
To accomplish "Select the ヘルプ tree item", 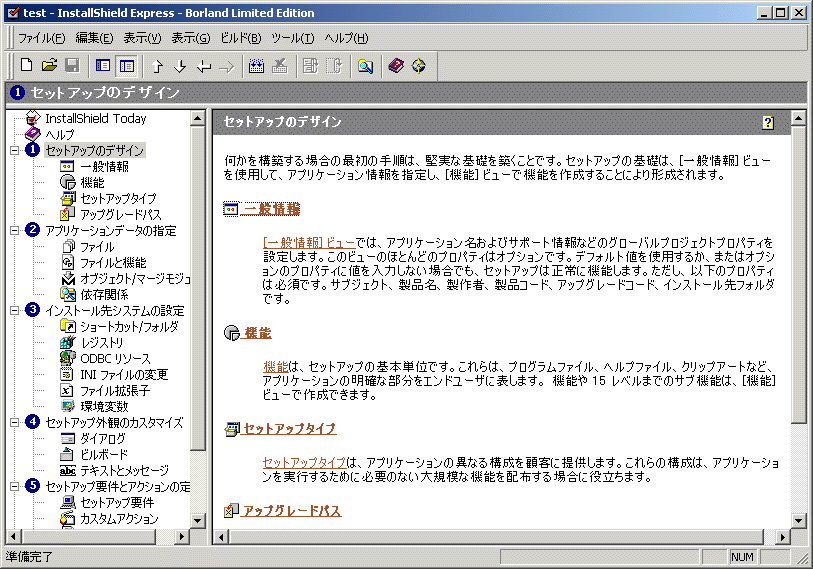I will 60,134.
